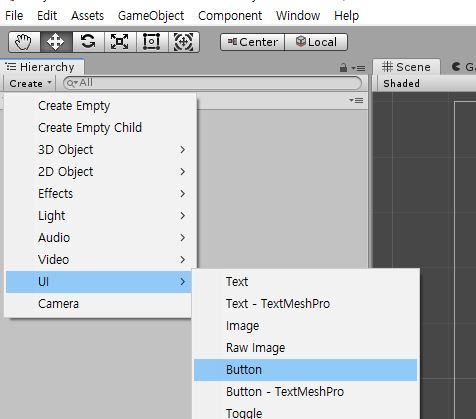Open Hierarchy panel options menu beside lock
The height and width of the screenshot is (419, 476).
click(x=359, y=68)
